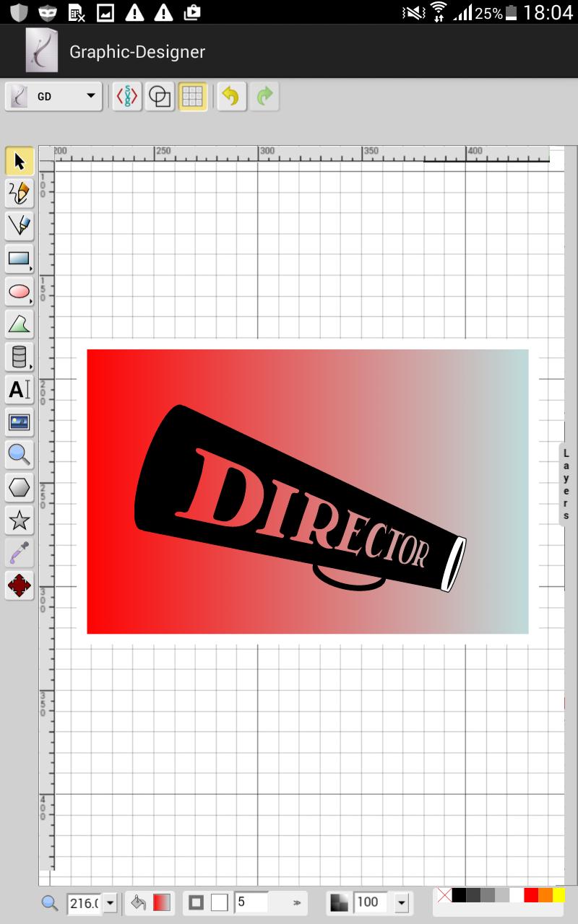Open the Layers side panel tab
This screenshot has width=578, height=924.
566,484
